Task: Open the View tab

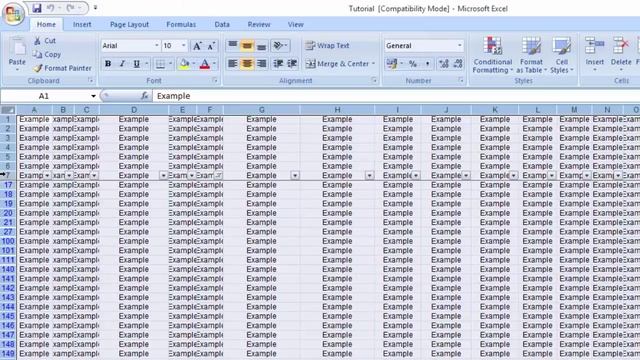Action: (296, 24)
